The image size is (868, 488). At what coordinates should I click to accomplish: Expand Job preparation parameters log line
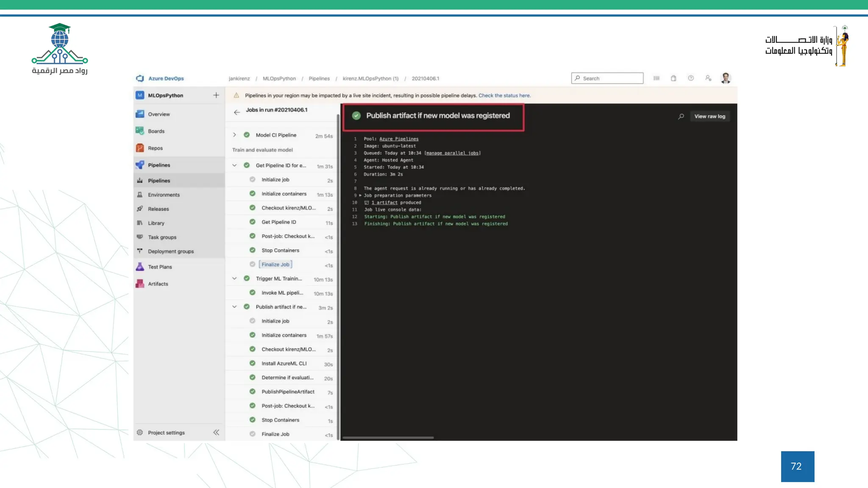pos(360,195)
